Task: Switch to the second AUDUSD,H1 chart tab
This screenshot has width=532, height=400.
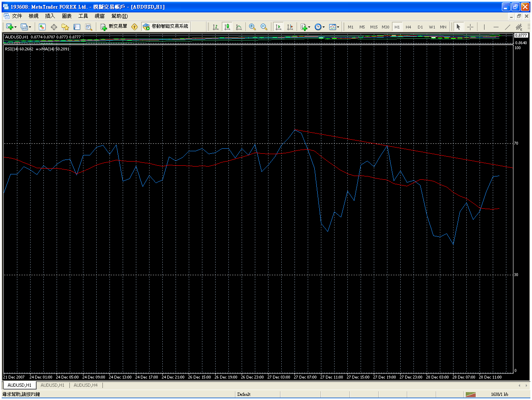Action: [x=52, y=385]
